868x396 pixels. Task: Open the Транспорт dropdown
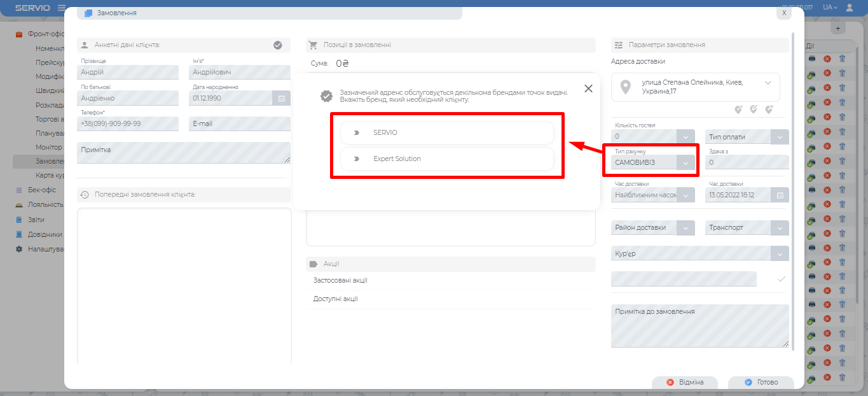pyautogui.click(x=780, y=228)
